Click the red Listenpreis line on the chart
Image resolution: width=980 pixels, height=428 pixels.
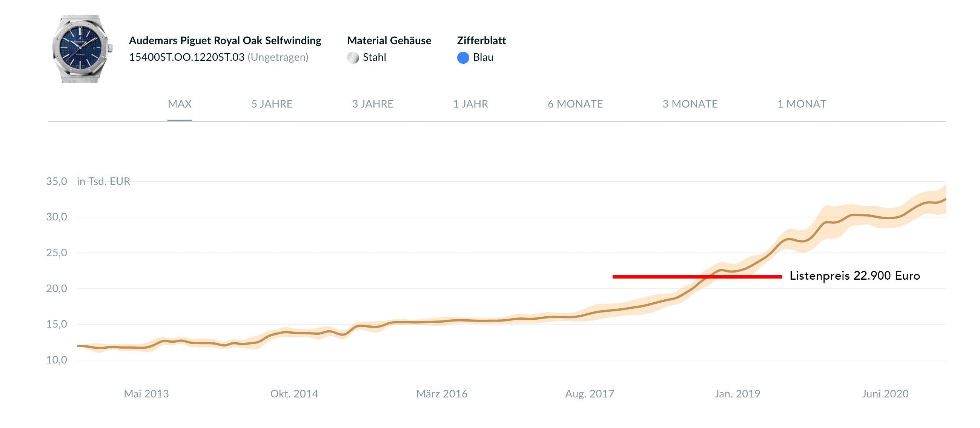click(697, 276)
